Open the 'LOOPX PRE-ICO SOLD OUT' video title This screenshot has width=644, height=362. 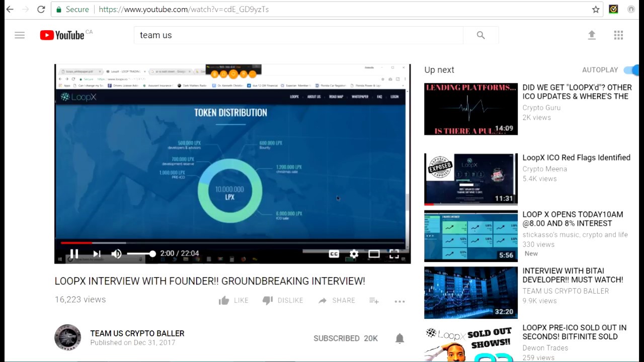click(x=575, y=332)
